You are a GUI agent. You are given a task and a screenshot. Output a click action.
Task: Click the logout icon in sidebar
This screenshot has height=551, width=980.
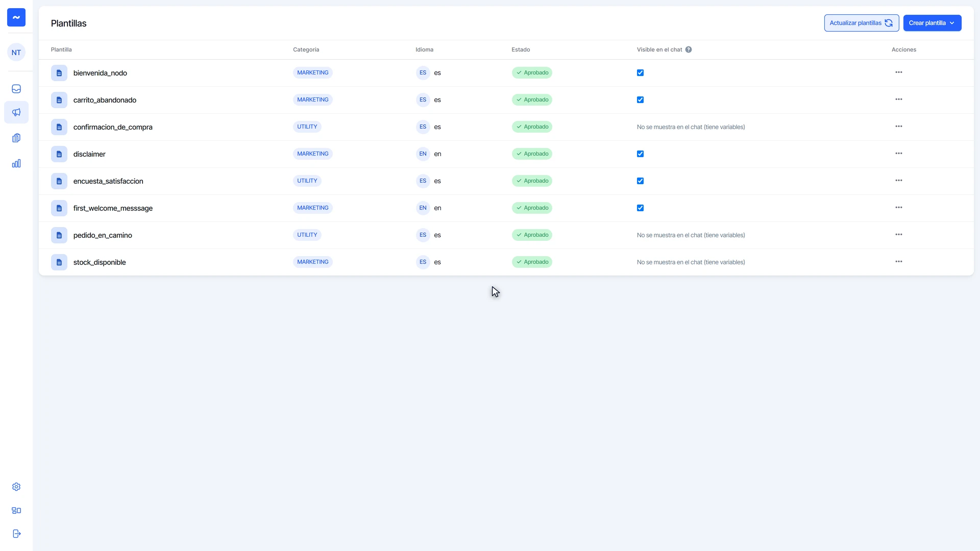16,534
